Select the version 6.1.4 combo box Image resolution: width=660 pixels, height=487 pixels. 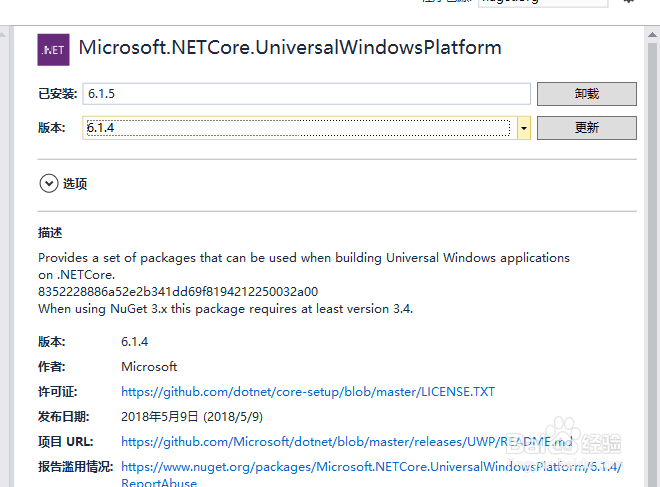[x=298, y=128]
